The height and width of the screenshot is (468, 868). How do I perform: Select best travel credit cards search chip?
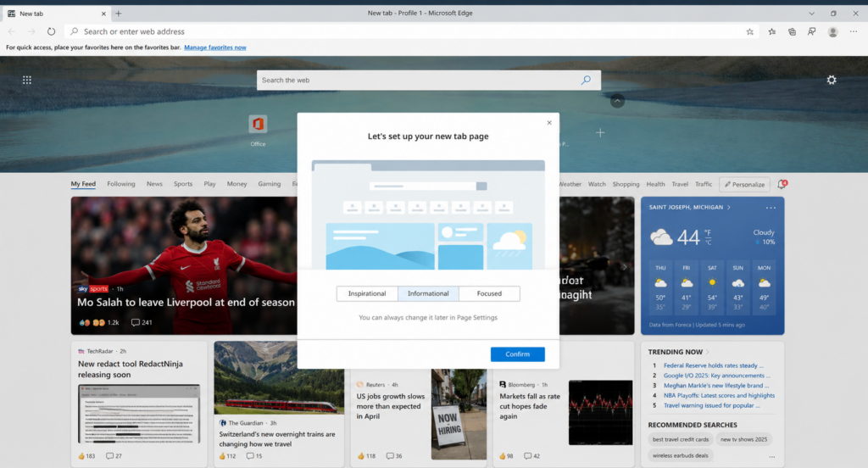click(x=681, y=439)
